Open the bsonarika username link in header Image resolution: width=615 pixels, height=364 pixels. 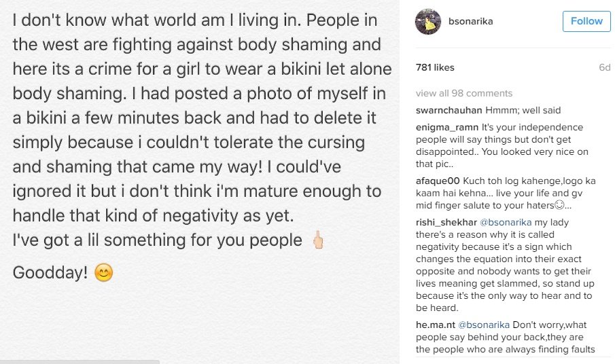(x=470, y=22)
